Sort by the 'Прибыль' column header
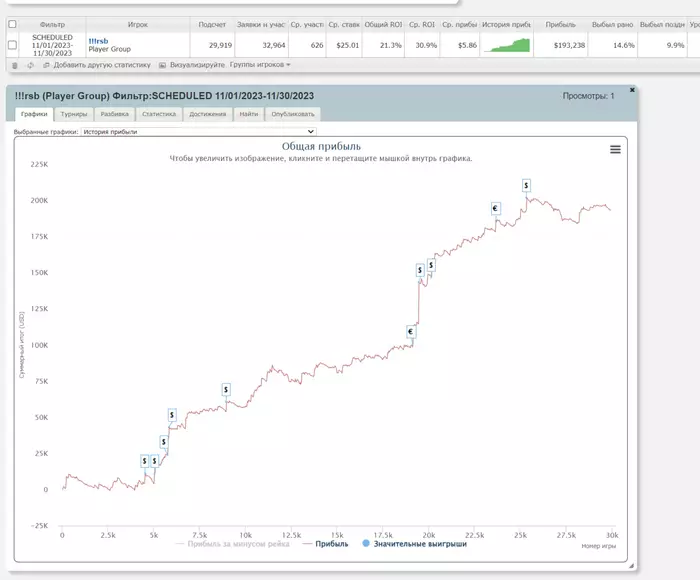This screenshot has width=700, height=580. click(x=560, y=25)
